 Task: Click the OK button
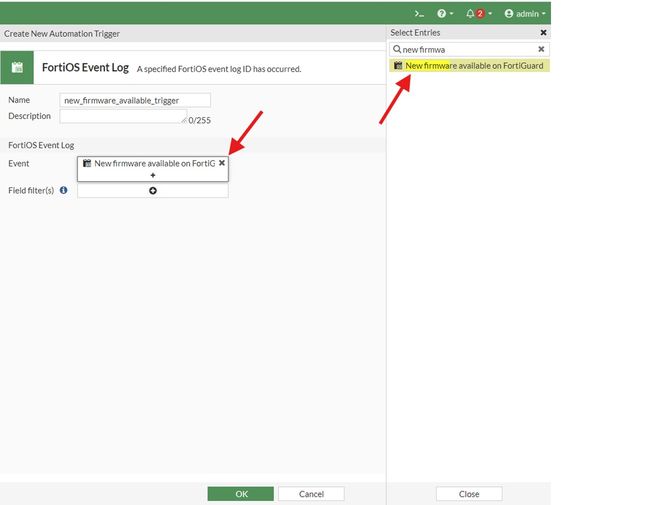pos(241,494)
